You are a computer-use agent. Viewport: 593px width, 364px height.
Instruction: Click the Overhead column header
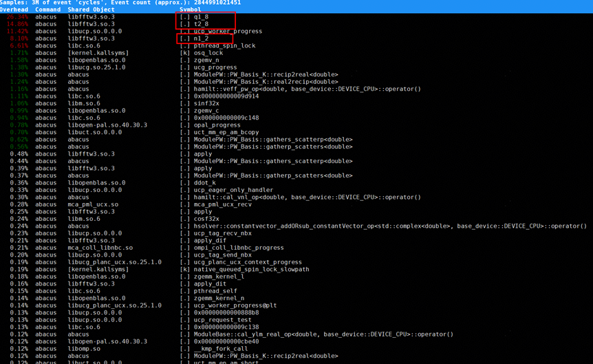coord(14,10)
